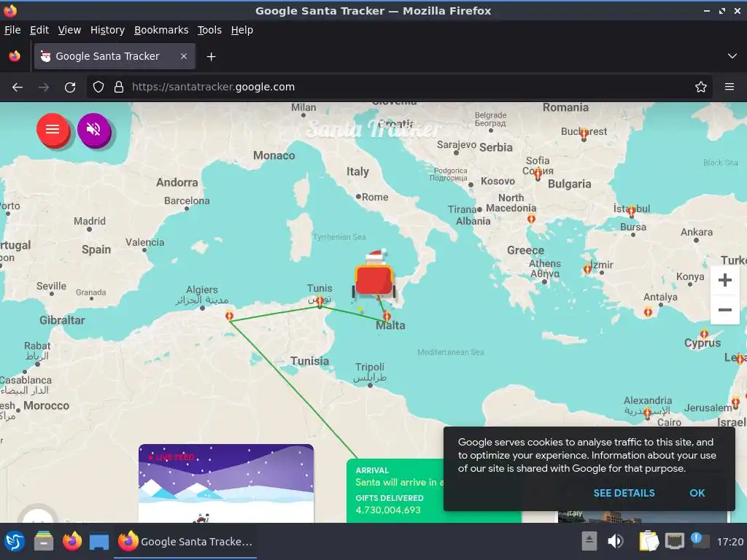Open the View menu
The image size is (747, 560).
69,30
